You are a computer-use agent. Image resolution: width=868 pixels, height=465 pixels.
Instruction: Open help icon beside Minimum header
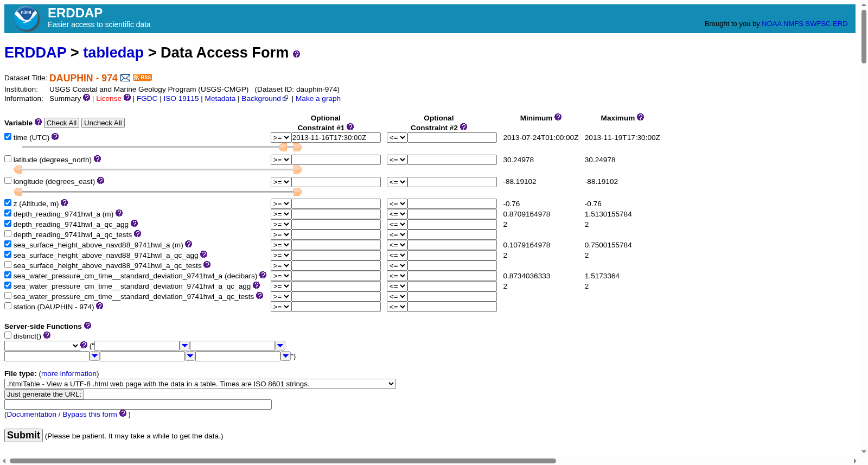558,117
